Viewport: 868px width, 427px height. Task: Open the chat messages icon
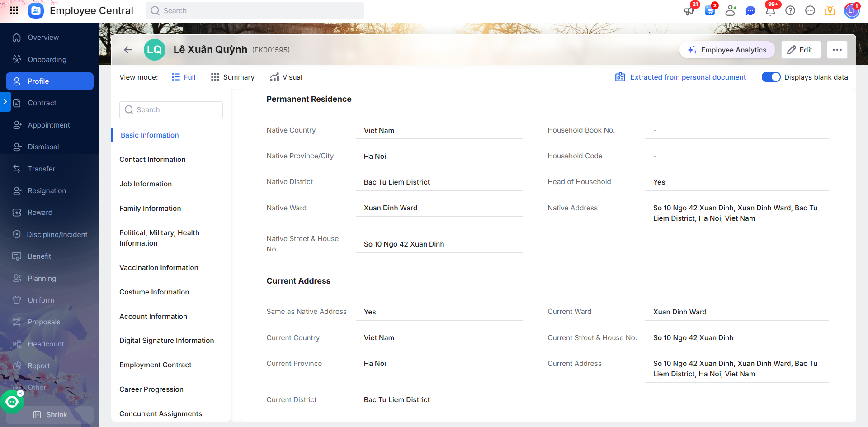pyautogui.click(x=750, y=11)
